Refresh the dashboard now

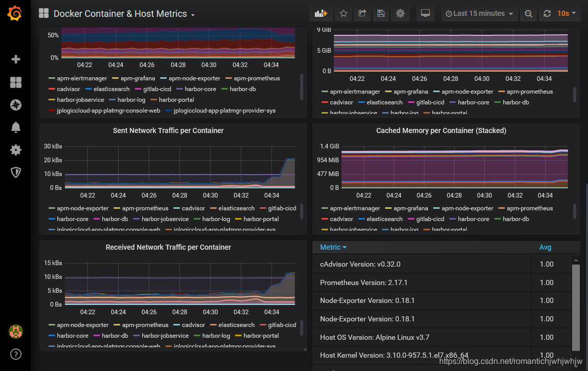pyautogui.click(x=547, y=13)
